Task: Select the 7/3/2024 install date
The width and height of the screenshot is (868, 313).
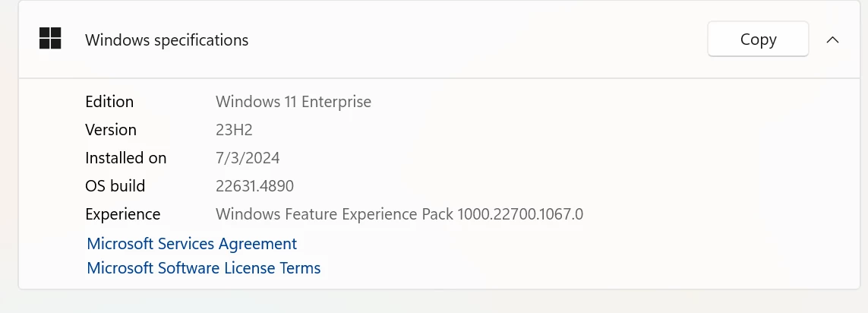Action: [248, 158]
